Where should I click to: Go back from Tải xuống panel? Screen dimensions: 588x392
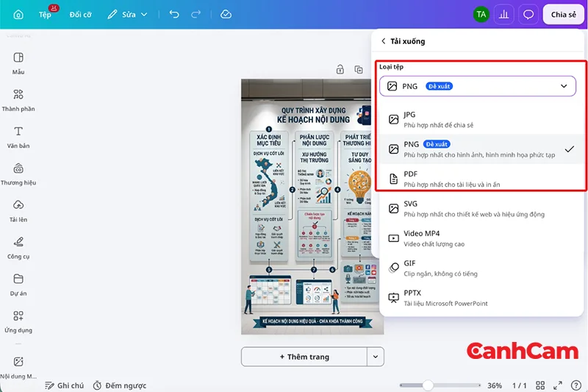click(x=383, y=41)
